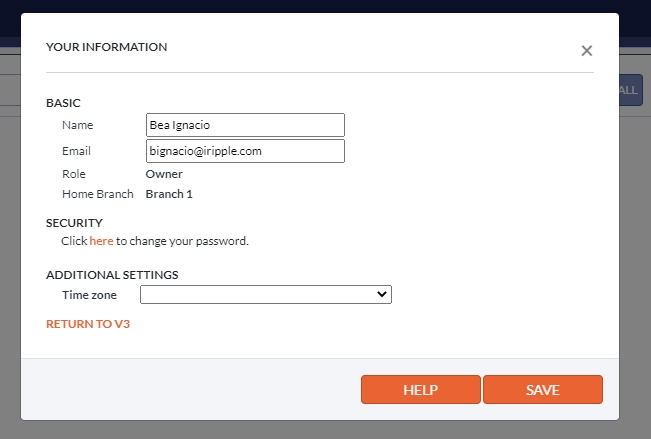Click the Name field label
The width and height of the screenshot is (651, 439).
tap(76, 125)
